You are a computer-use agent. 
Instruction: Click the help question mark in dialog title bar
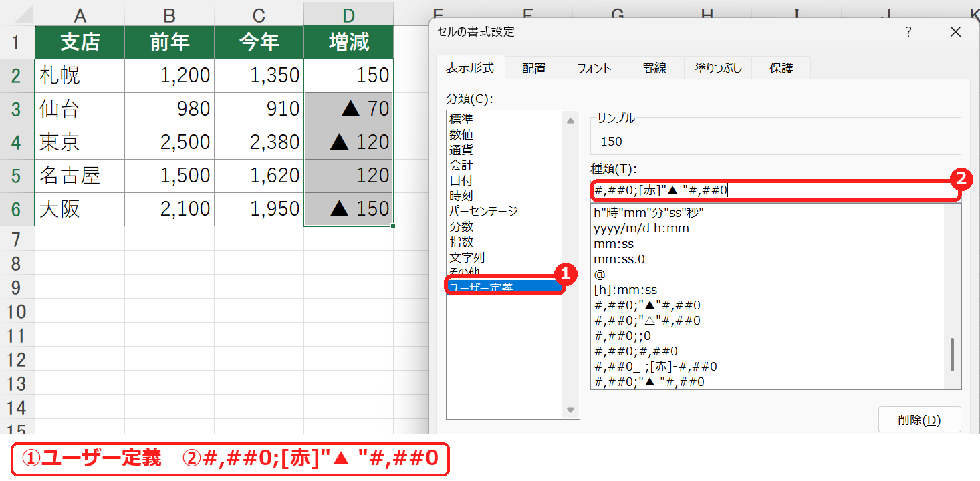pos(908,32)
